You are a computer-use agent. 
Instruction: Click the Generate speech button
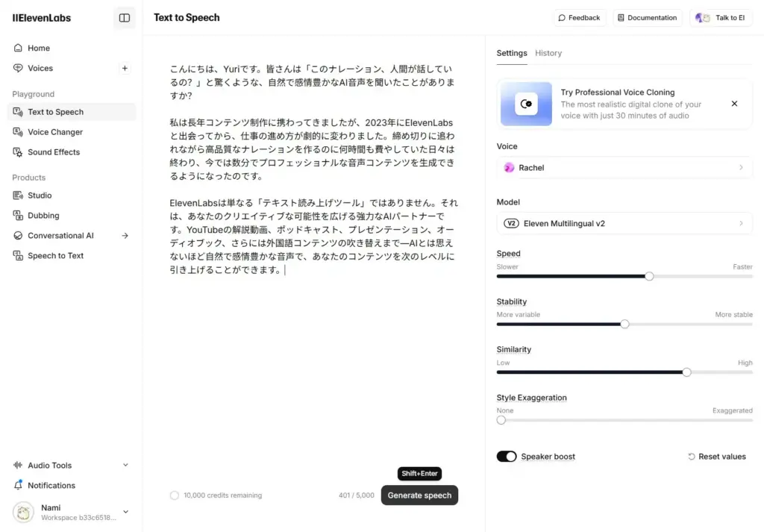(419, 495)
